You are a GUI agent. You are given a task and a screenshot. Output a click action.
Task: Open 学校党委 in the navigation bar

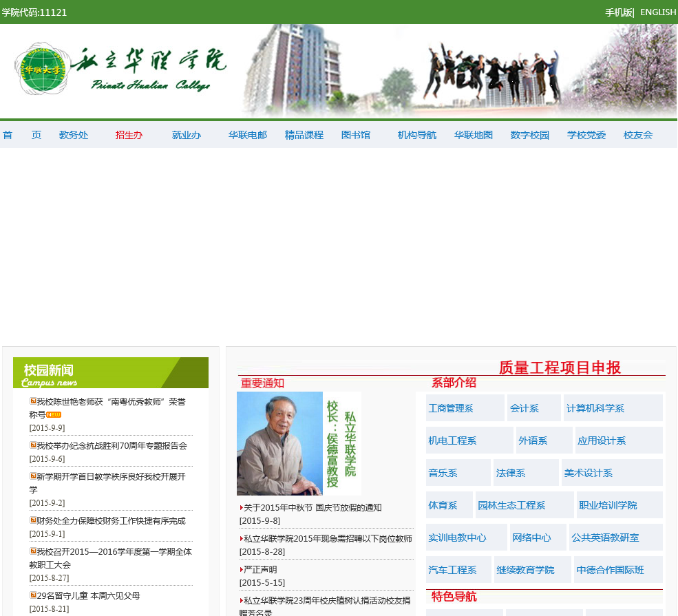pos(586,135)
